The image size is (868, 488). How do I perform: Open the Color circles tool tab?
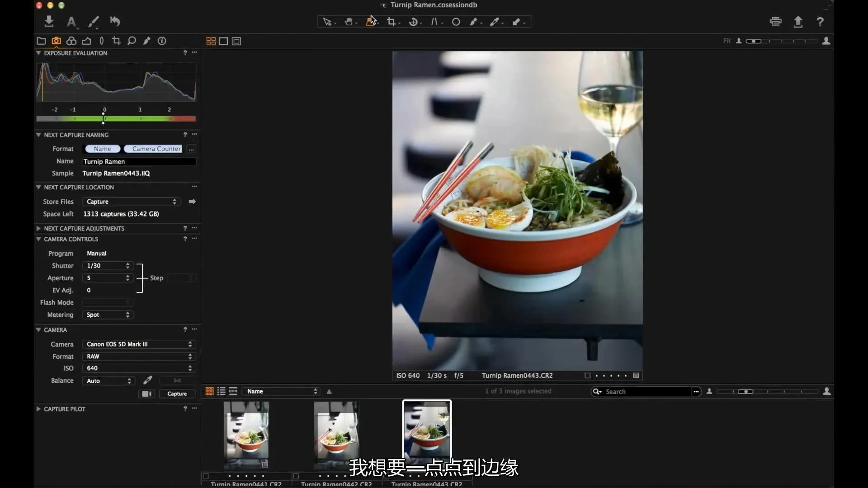click(71, 41)
